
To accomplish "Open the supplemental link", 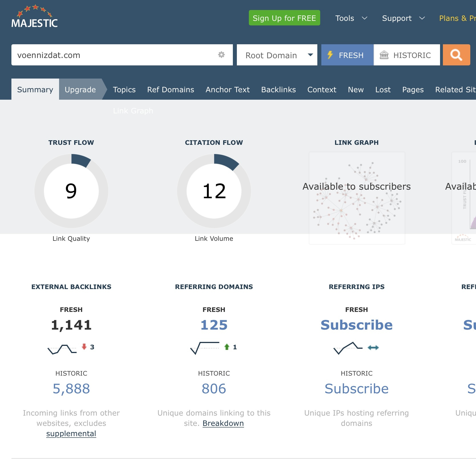I will point(71,434).
